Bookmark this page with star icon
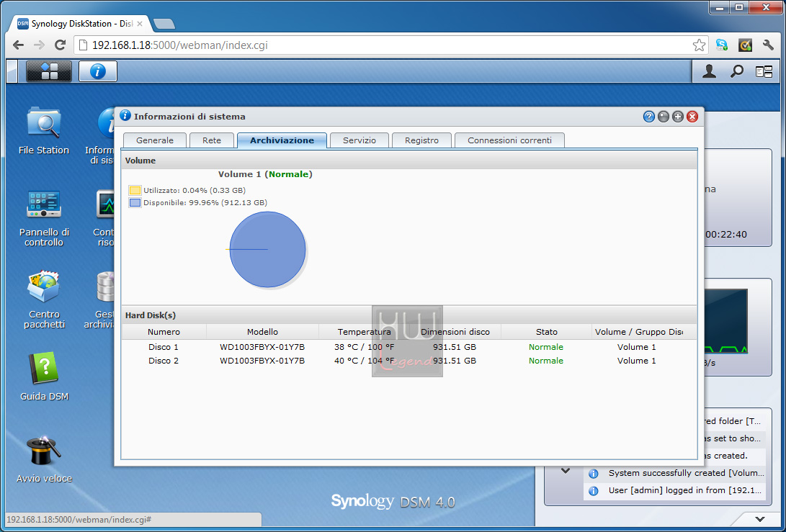Image resolution: width=786 pixels, height=532 pixels. coord(699,45)
